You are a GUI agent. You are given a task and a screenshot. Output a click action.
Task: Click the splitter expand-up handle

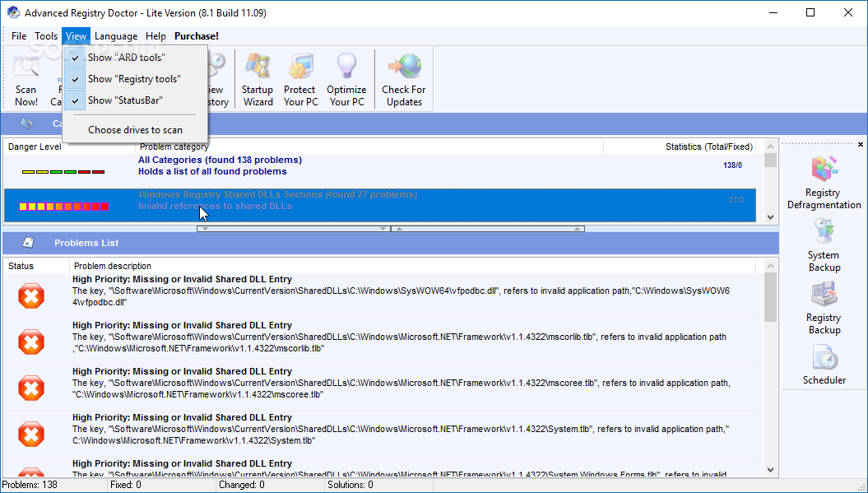488,228
